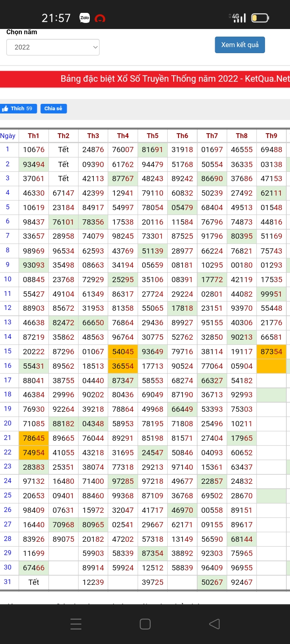Viewport: 290px width, 644px height.
Task: Click the Chia sẻ share button
Action: point(54,109)
